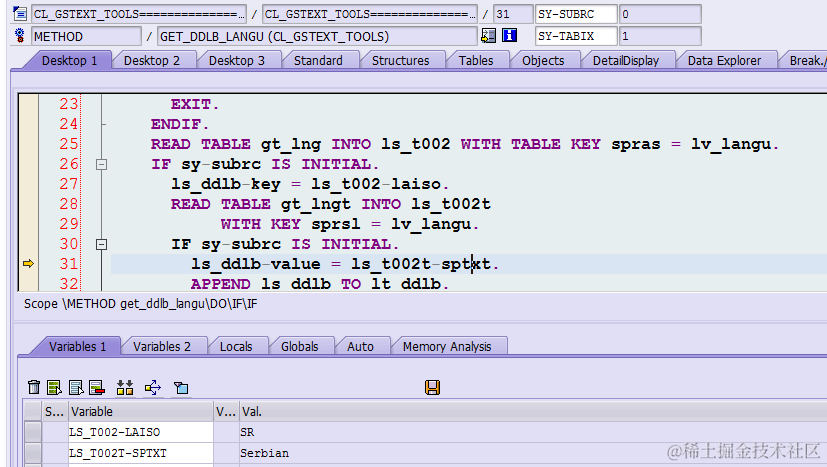
Task: Click the Variable column header
Action: coord(141,412)
